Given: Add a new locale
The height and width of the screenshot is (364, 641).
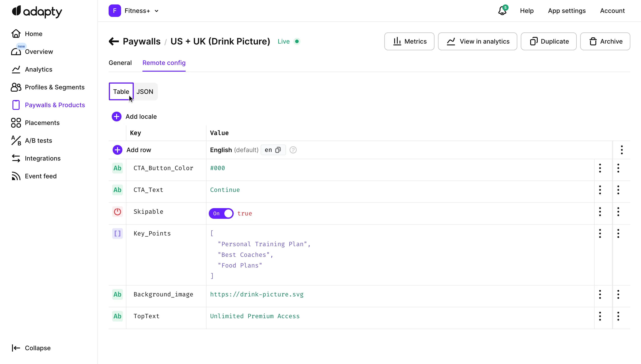Looking at the screenshot, I should pyautogui.click(x=134, y=116).
